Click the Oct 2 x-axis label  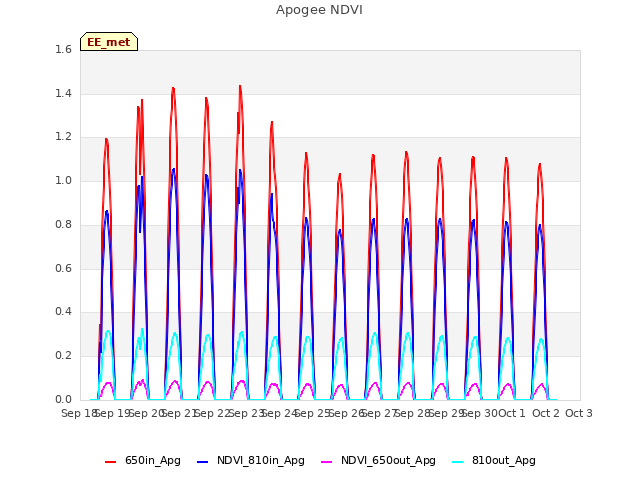point(545,413)
